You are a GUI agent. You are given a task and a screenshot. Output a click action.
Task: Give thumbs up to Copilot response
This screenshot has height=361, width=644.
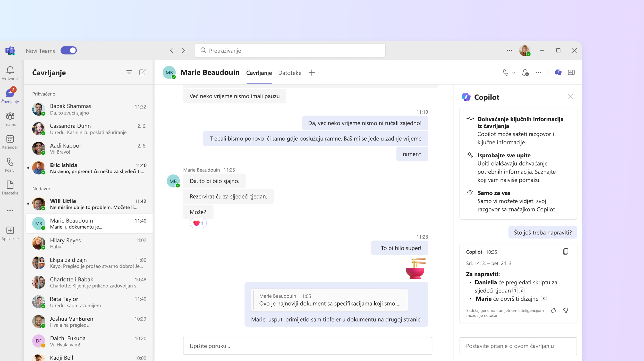pyautogui.click(x=553, y=310)
